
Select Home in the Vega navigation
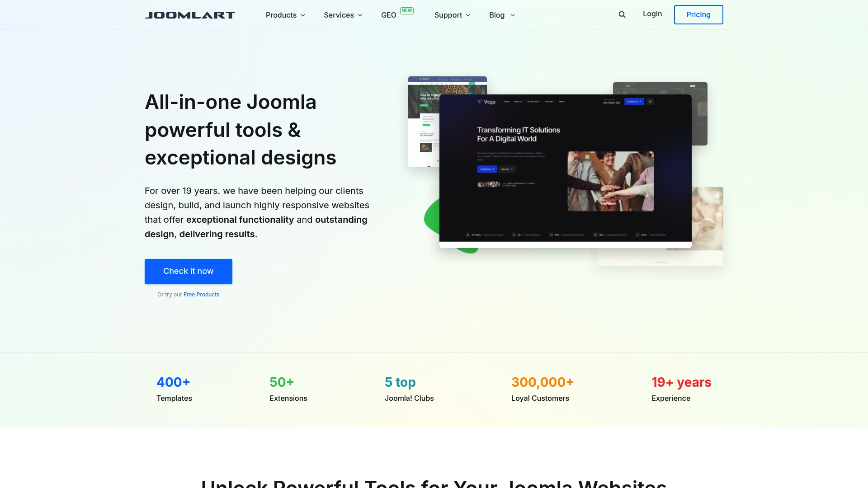tap(506, 102)
